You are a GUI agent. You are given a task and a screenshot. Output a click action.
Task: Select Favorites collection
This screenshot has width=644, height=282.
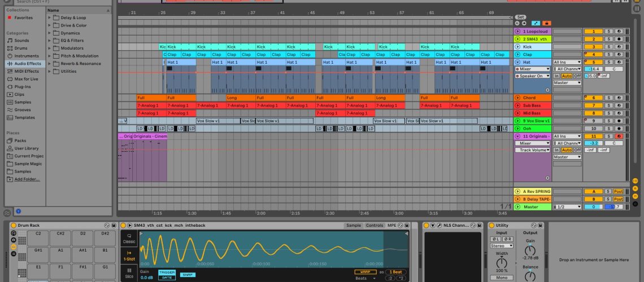(x=23, y=17)
